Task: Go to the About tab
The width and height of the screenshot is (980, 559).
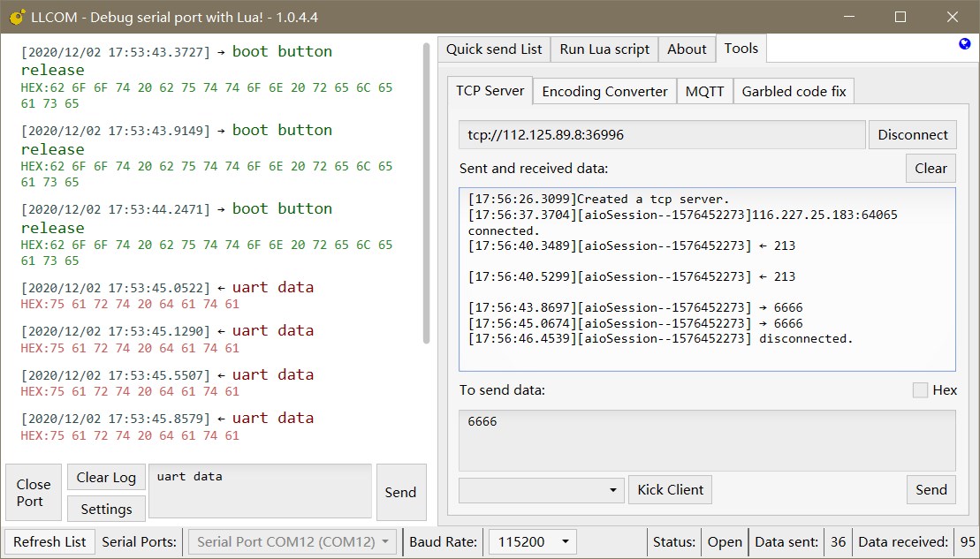Action: (x=687, y=49)
